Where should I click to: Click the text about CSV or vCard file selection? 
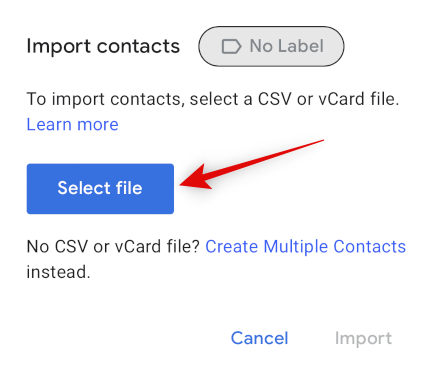coord(213,99)
